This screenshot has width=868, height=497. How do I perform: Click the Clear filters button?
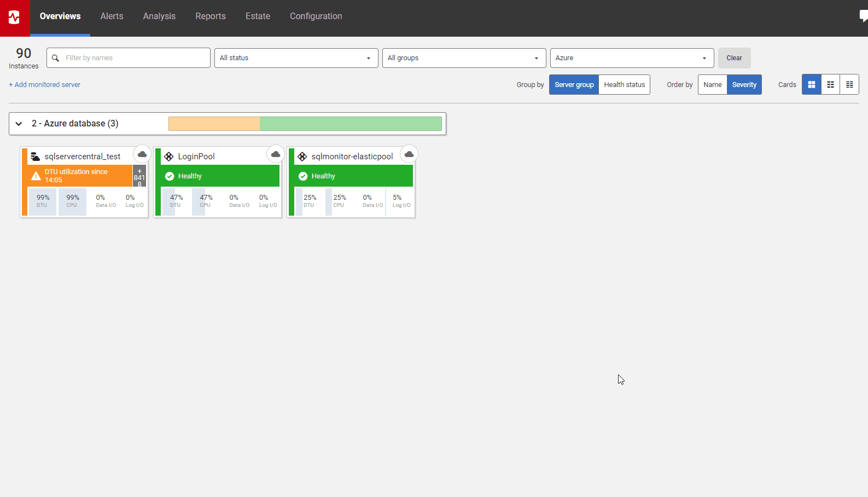734,58
